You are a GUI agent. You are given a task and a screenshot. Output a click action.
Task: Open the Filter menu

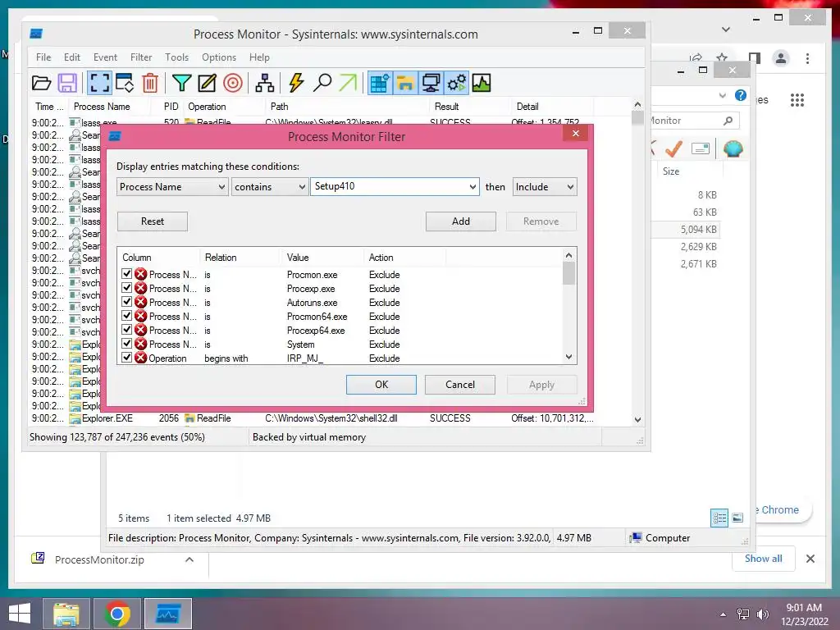tap(141, 57)
